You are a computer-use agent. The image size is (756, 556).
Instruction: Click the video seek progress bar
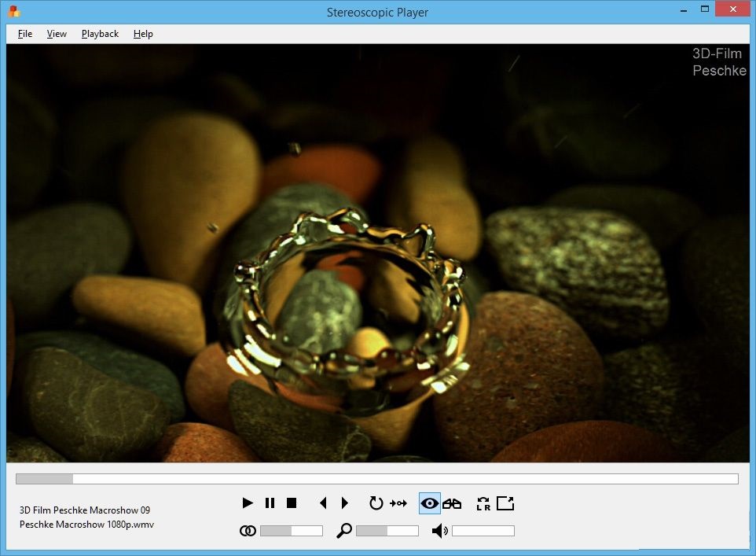[x=377, y=478]
